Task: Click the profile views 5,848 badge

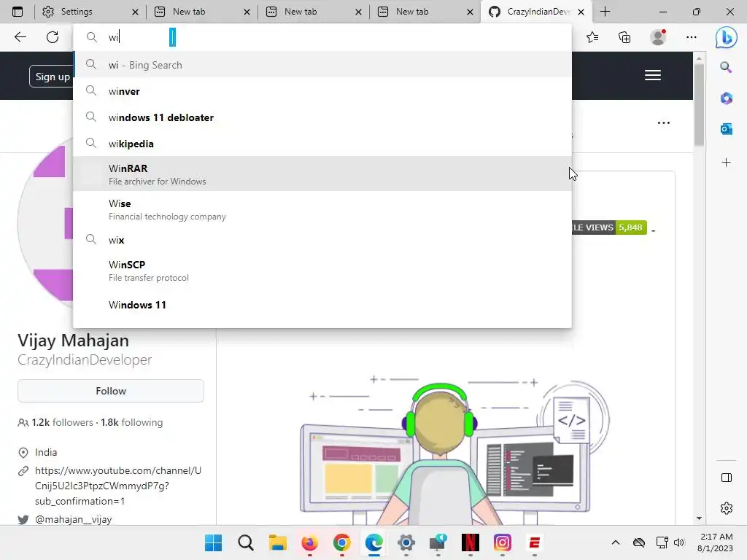Action: coord(609,227)
